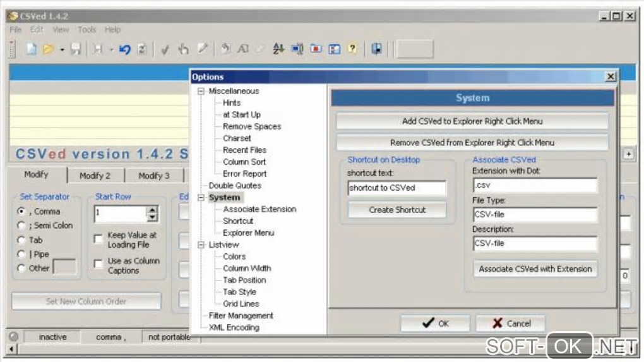Open the dropdown arrow beside Save As icon
Viewport: 644px width, 362px height.
pyautogui.click(x=111, y=50)
